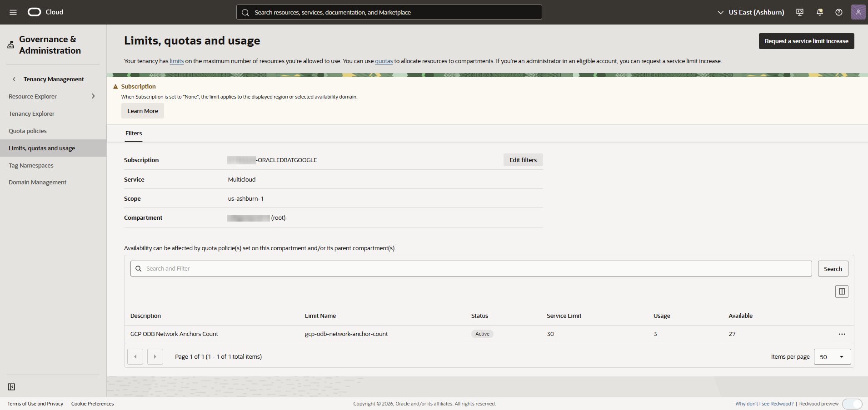The height and width of the screenshot is (410, 868).
Task: Open Tenancy Explorer in the sidebar
Action: click(x=31, y=114)
